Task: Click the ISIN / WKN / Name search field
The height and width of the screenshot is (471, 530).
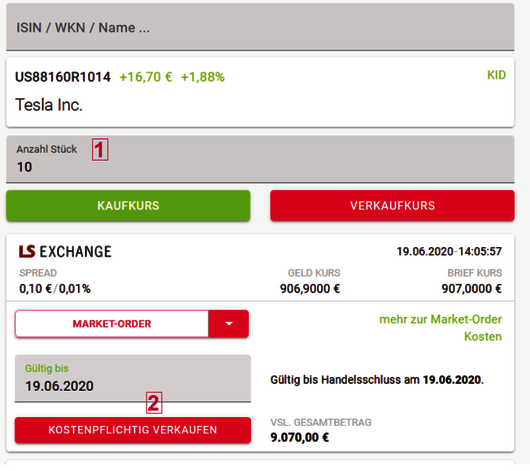Action: coord(260,27)
